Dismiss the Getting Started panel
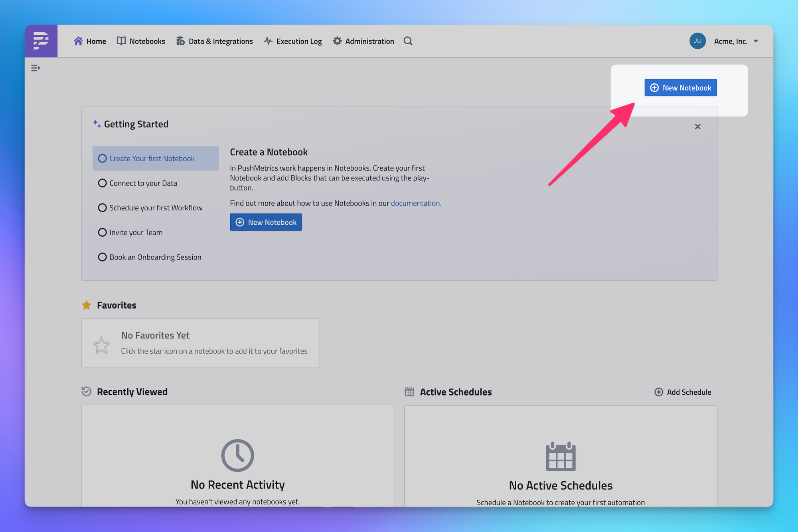This screenshot has height=532, width=798. tap(697, 127)
